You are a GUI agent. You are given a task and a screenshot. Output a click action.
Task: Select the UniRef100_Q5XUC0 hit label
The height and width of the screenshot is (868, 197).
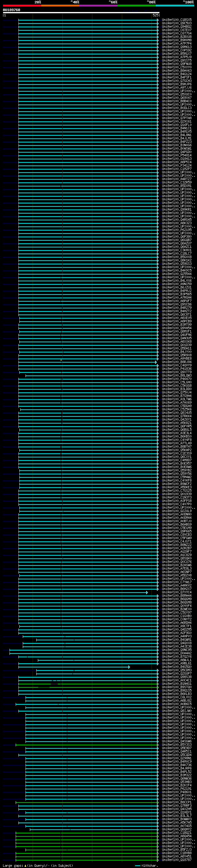tap(176, 94)
